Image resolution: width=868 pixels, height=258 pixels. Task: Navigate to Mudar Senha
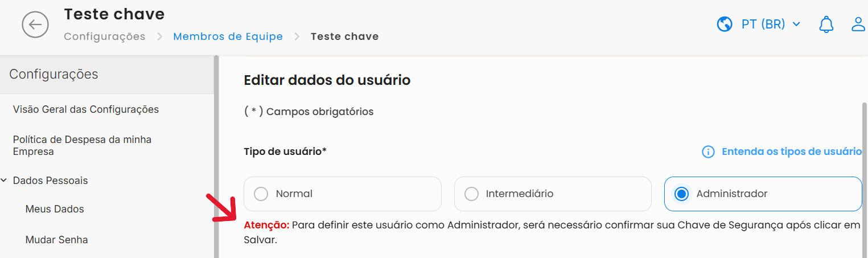[56, 240]
